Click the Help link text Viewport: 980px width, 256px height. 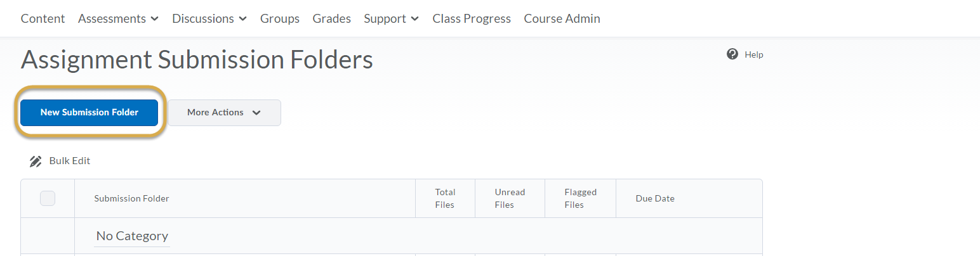coord(754,54)
